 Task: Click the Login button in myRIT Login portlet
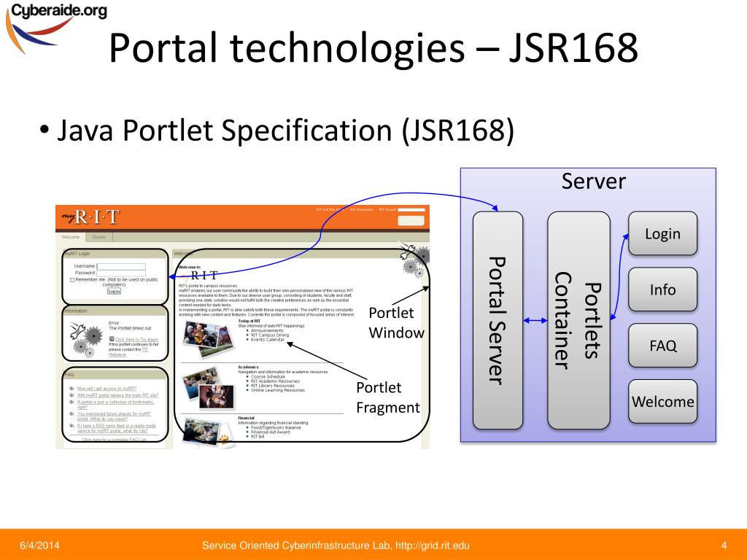point(114,291)
